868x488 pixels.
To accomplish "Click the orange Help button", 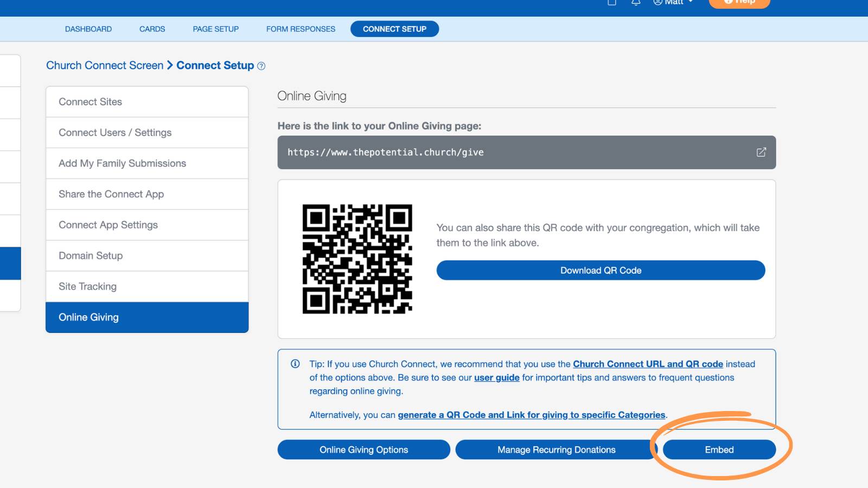I will tap(739, 3).
